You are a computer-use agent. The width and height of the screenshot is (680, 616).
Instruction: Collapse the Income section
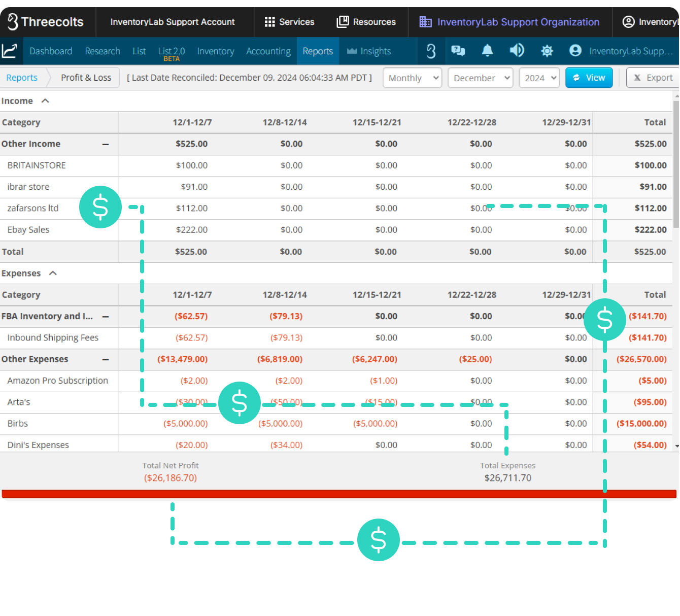click(x=45, y=101)
